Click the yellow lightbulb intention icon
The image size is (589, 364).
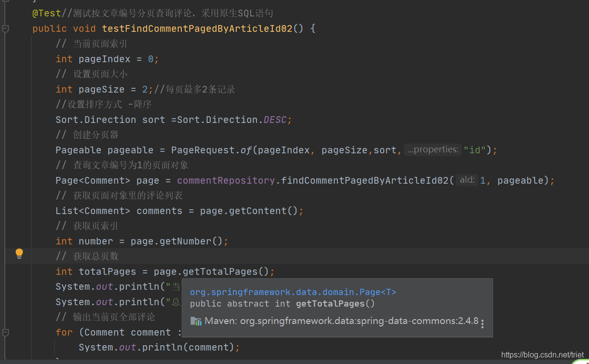tap(19, 254)
